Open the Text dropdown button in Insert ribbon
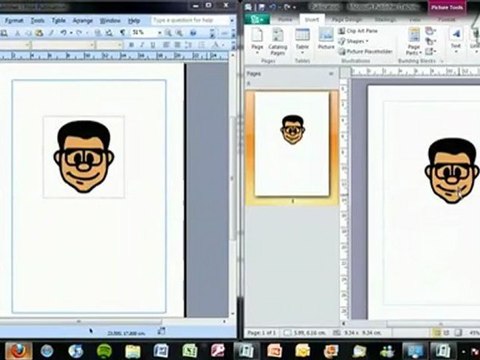The image size is (480, 360). (x=456, y=41)
